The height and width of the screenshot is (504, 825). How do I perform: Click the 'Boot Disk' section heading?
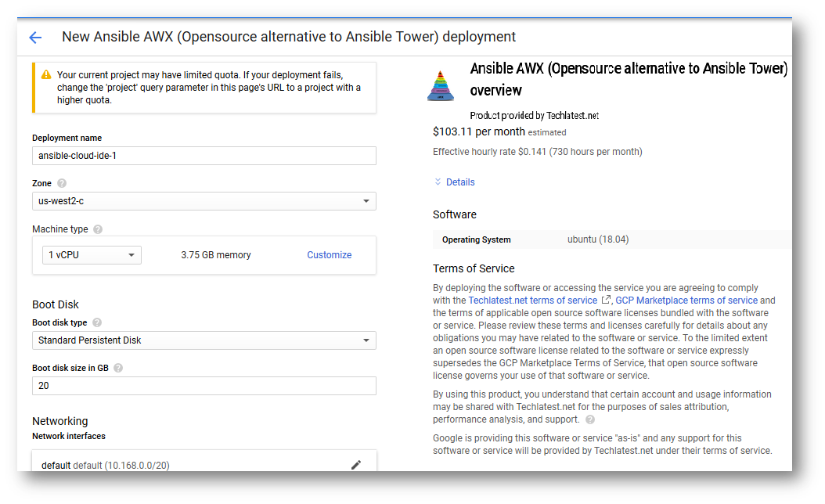click(56, 304)
